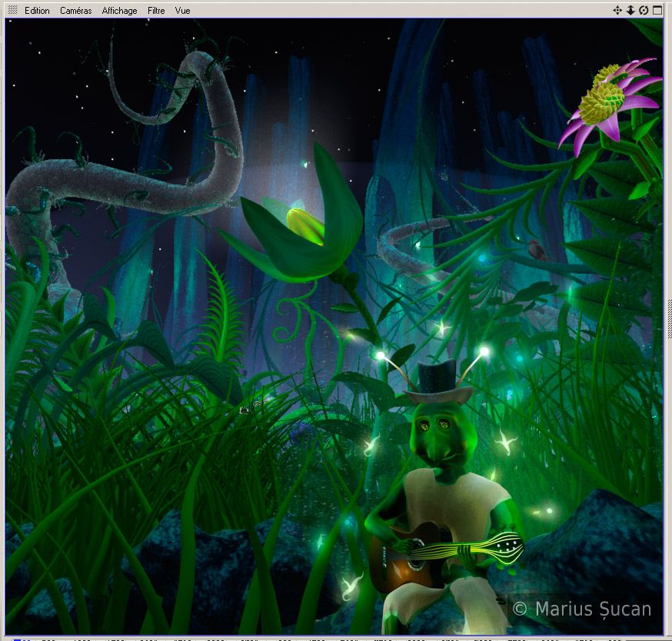Click the small red bird on the branch
Screen dimensions: 672x641
pyautogui.click(x=536, y=247)
